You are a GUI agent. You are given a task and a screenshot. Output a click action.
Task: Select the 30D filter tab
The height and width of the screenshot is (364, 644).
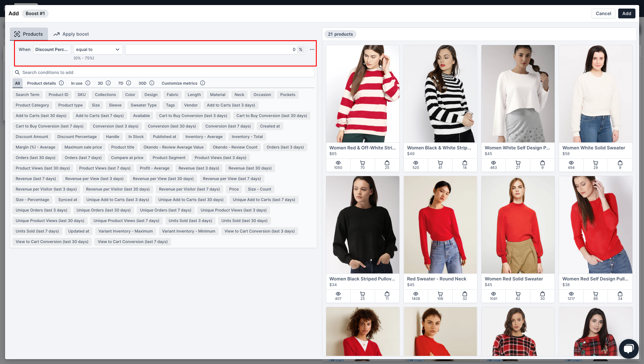[x=142, y=83]
